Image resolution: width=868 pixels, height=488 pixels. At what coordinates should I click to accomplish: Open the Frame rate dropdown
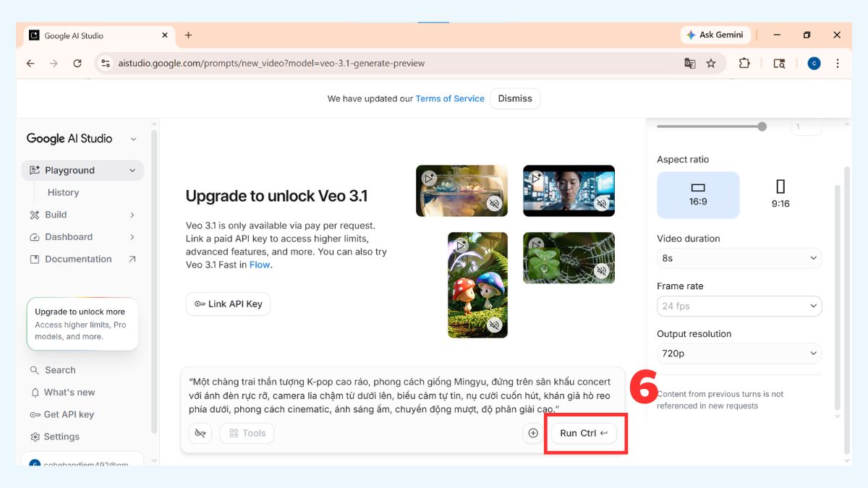739,306
